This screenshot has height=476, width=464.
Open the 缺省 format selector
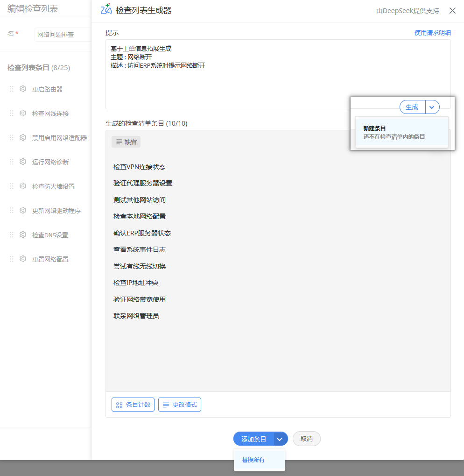126,142
